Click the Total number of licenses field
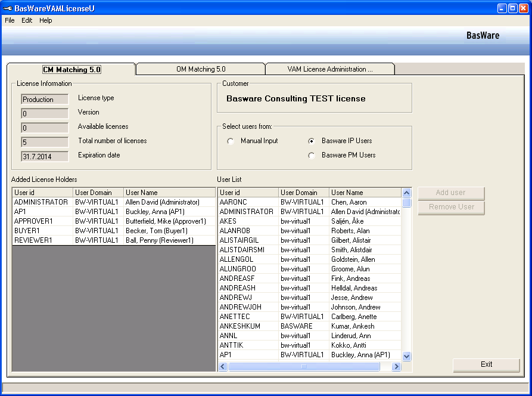 point(45,143)
